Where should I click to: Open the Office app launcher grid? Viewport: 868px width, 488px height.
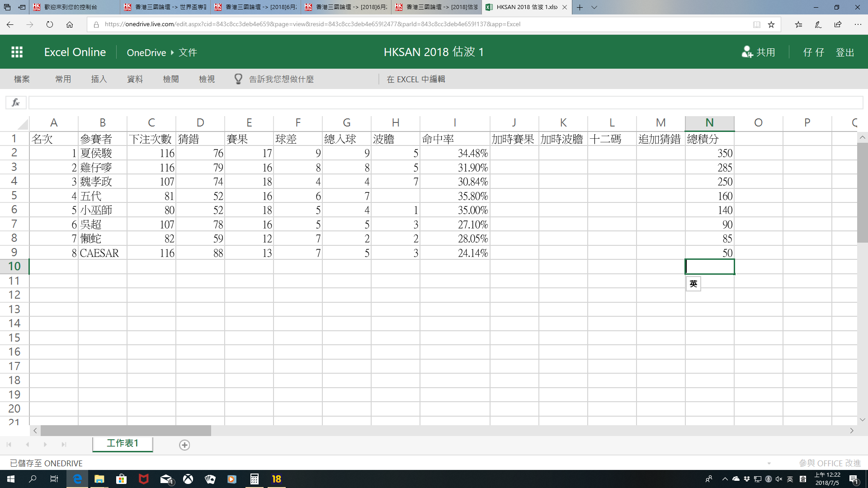click(x=17, y=52)
